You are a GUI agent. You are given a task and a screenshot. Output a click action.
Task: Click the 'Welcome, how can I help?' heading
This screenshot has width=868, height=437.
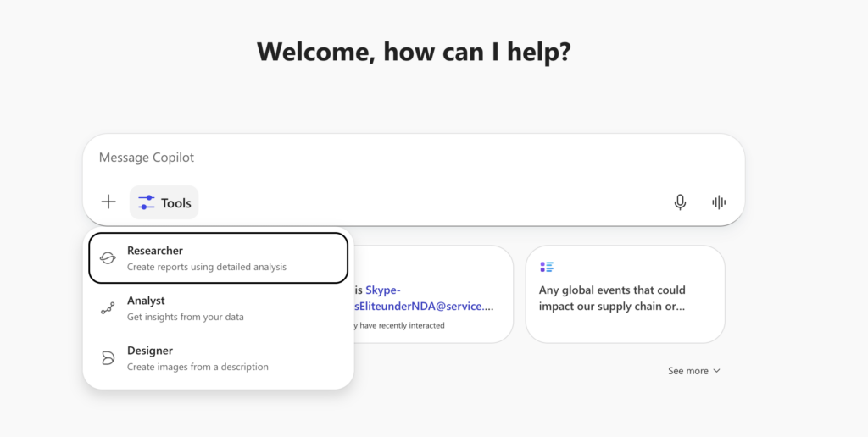(x=414, y=52)
